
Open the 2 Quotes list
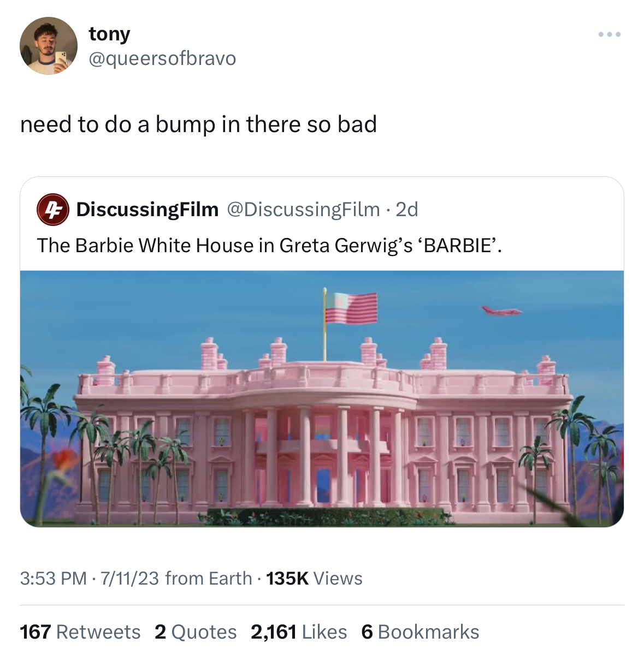pos(196,632)
